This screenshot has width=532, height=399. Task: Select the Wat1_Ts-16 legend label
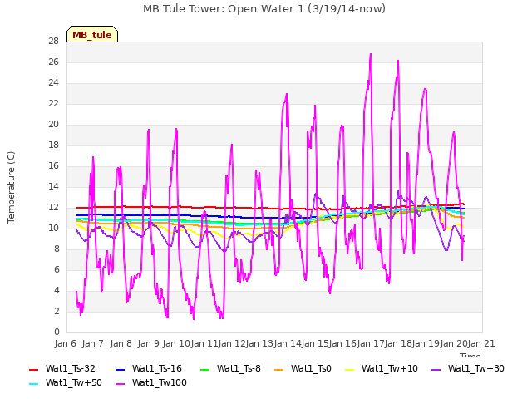pos(157,368)
